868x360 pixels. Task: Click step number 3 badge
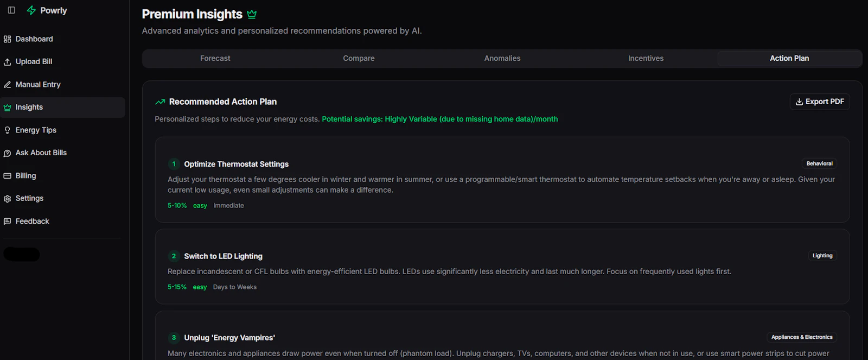[x=174, y=338]
